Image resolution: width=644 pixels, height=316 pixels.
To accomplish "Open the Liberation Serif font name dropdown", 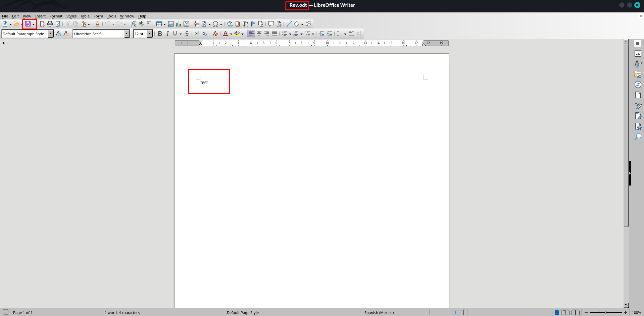I will (x=127, y=34).
